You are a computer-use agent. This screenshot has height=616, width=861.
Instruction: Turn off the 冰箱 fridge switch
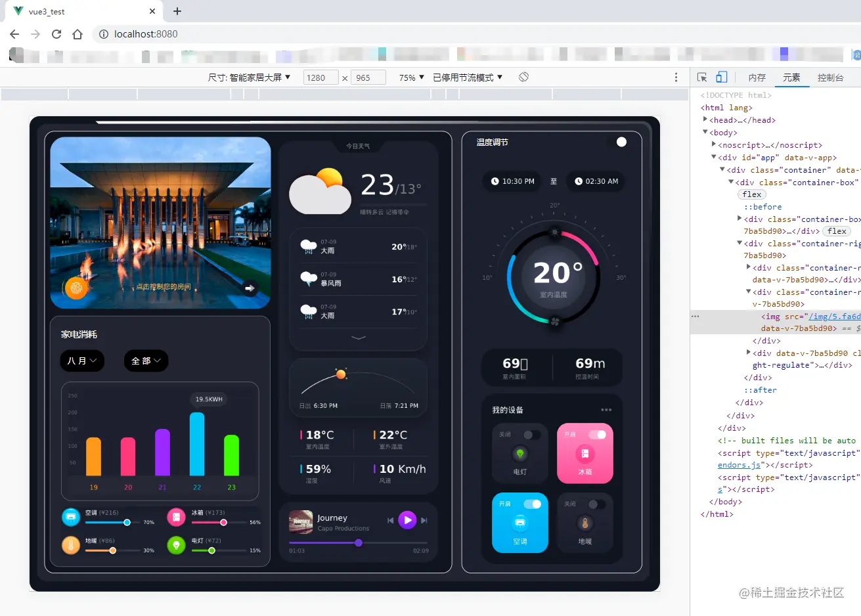coord(597,435)
